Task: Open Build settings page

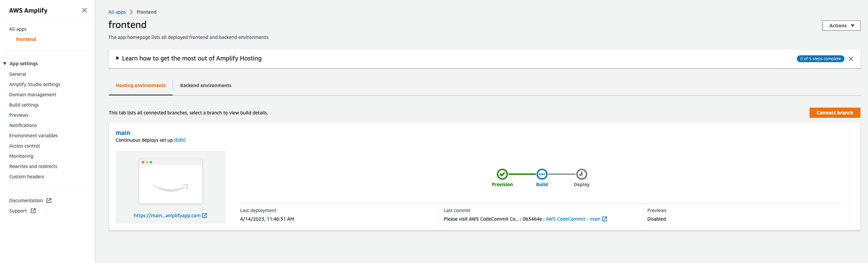Action: pyautogui.click(x=24, y=105)
